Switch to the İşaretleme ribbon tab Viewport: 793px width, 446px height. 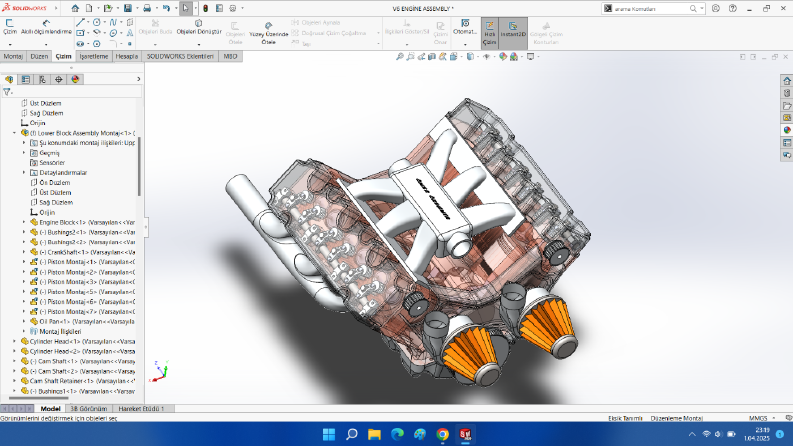click(94, 56)
